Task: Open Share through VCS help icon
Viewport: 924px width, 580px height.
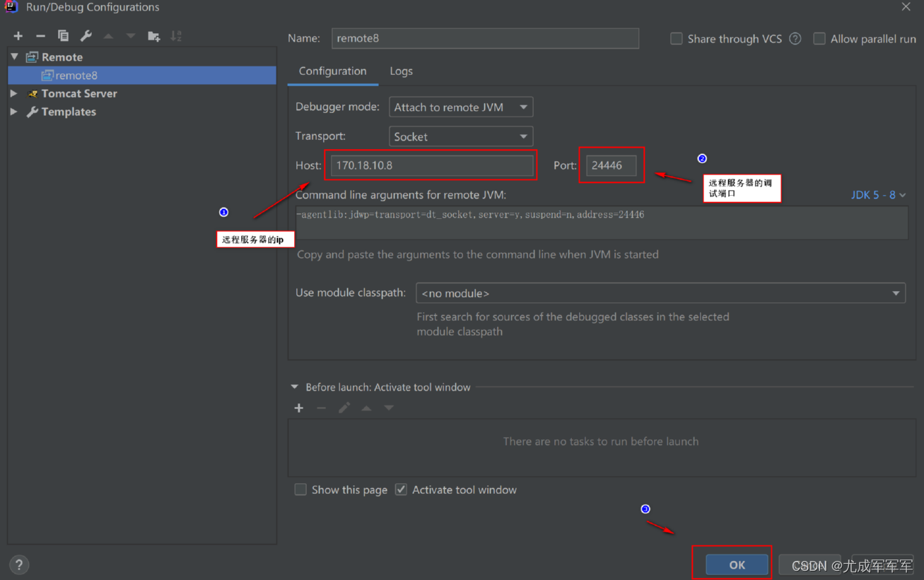Action: (795, 39)
